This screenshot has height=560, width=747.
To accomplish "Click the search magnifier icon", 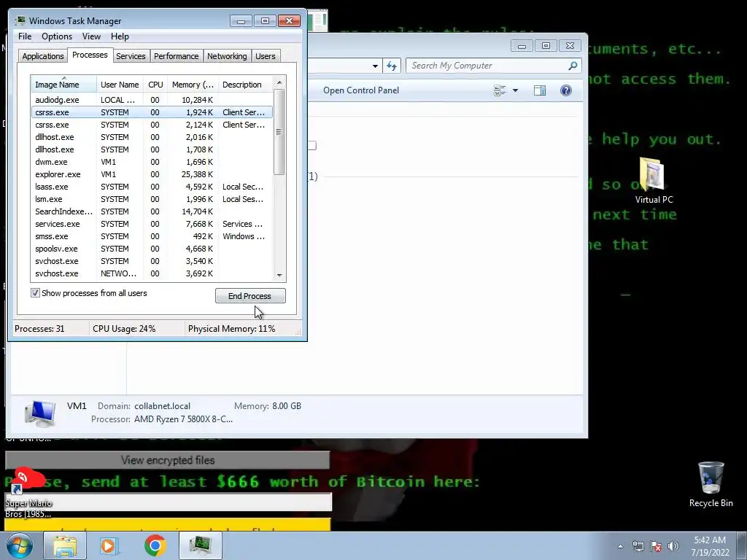I will point(573,66).
